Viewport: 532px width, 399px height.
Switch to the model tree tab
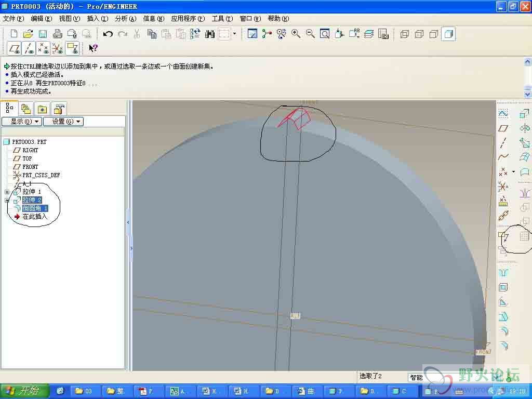click(x=9, y=109)
